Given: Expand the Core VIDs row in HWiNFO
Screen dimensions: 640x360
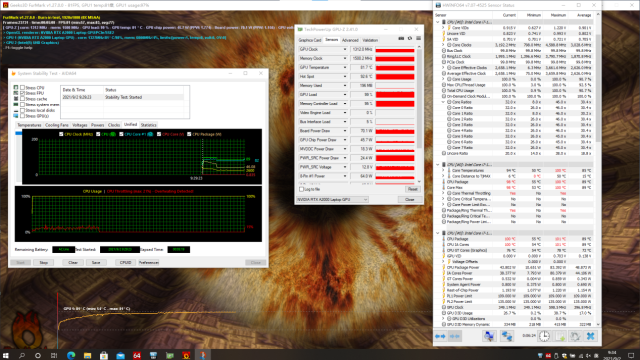Looking at the screenshot, I should (443, 28).
